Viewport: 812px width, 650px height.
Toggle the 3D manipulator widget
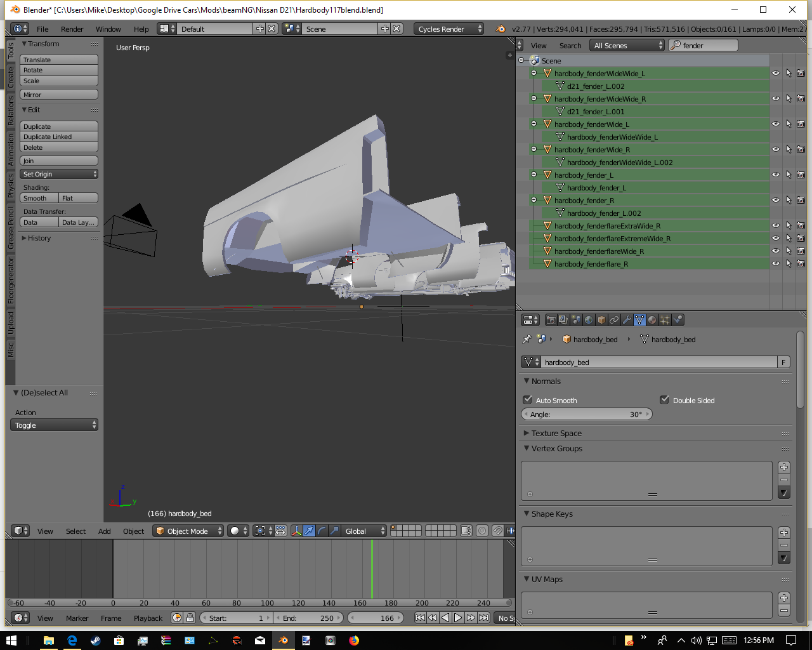(296, 531)
